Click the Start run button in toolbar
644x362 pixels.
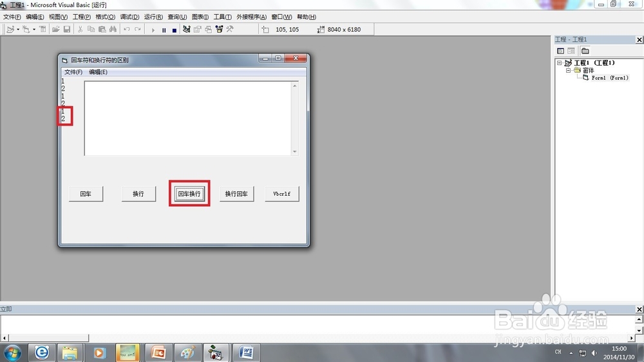pyautogui.click(x=153, y=30)
